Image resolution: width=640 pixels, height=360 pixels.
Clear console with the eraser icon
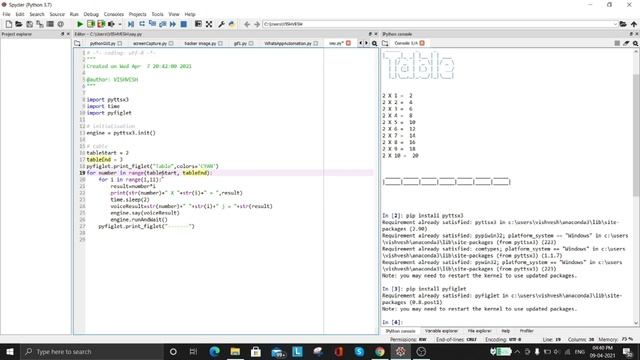point(626,43)
